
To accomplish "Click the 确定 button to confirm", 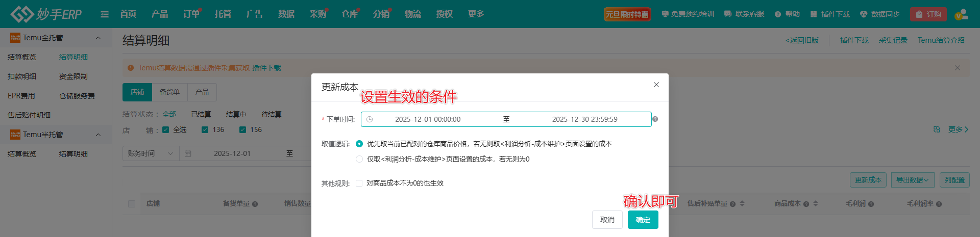I will [643, 220].
